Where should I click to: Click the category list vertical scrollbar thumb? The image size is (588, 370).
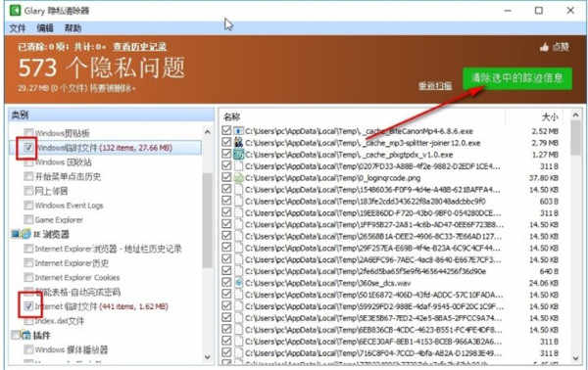tap(208, 220)
